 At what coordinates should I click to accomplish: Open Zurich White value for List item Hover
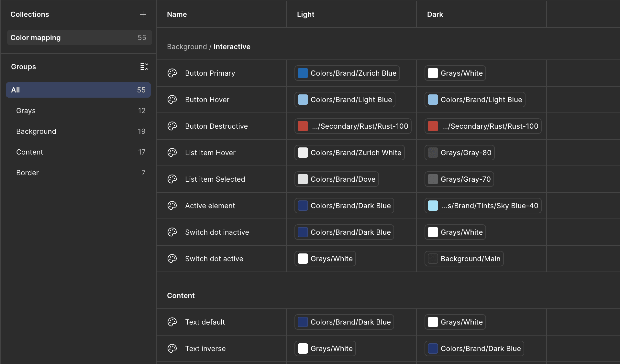tap(349, 153)
